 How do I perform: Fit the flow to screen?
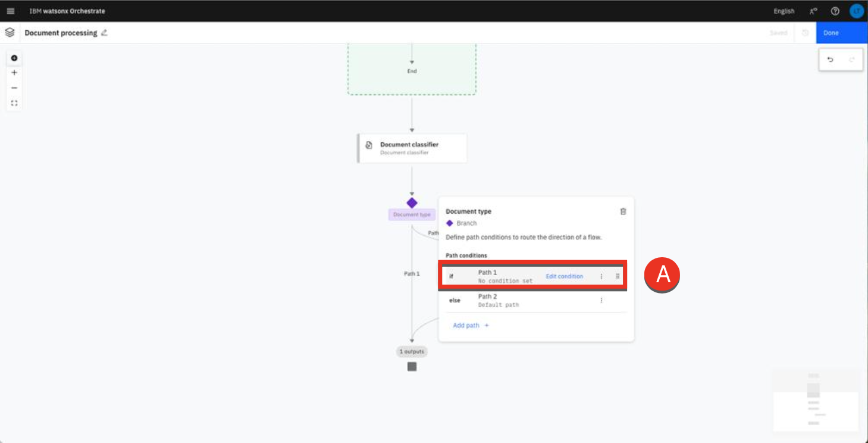click(x=14, y=103)
